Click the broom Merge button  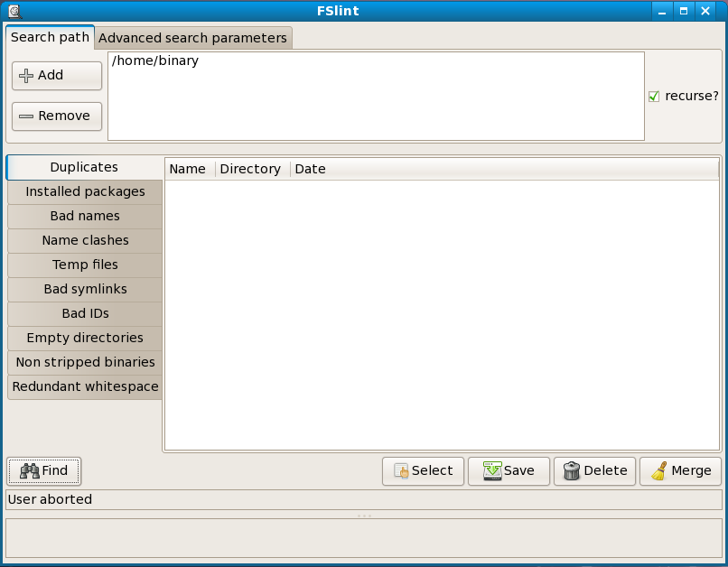pos(681,470)
